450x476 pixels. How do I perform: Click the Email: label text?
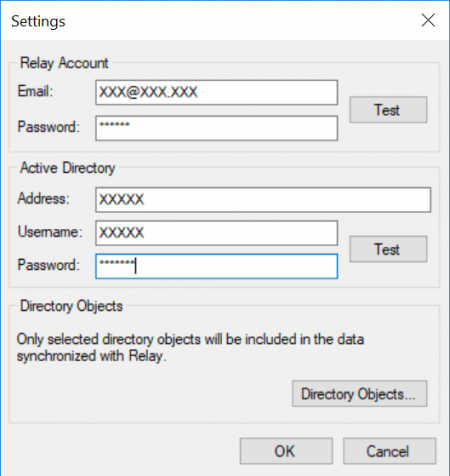point(35,91)
